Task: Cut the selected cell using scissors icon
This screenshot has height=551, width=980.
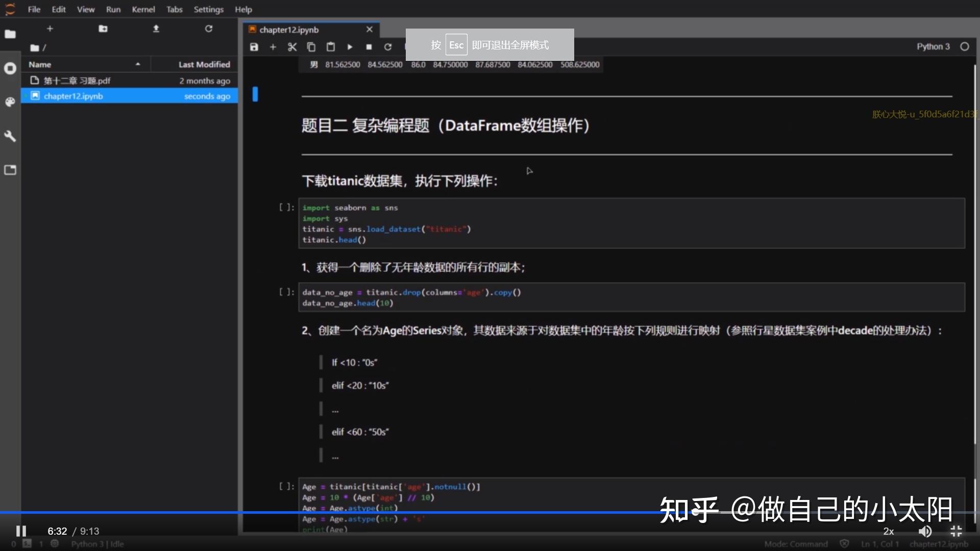Action: [292, 47]
